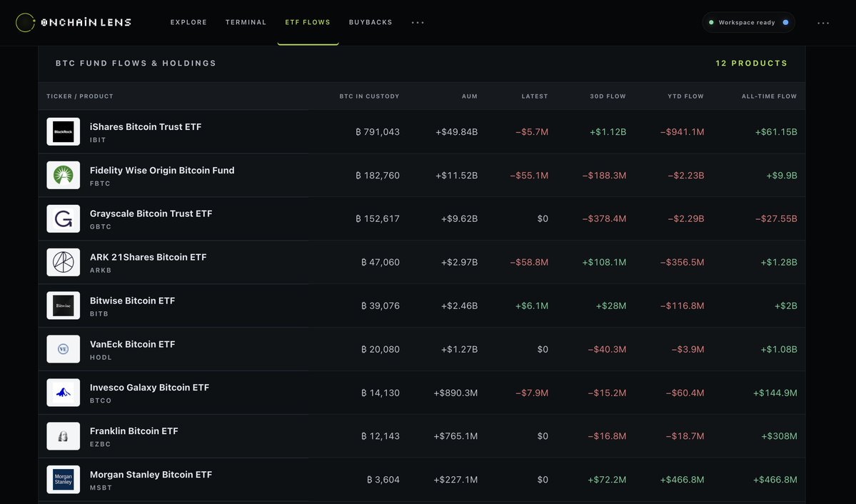Open ARK 21Shares Bitcoin ETF name

(x=148, y=257)
